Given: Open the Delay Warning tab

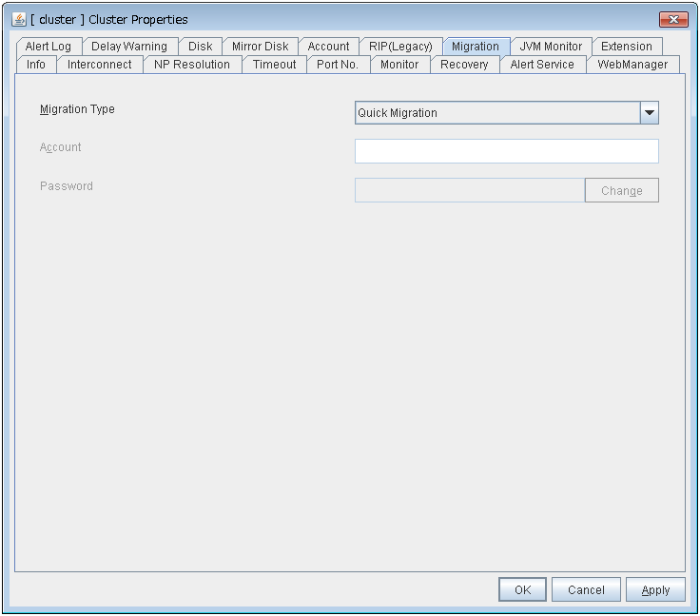Looking at the screenshot, I should (129, 47).
